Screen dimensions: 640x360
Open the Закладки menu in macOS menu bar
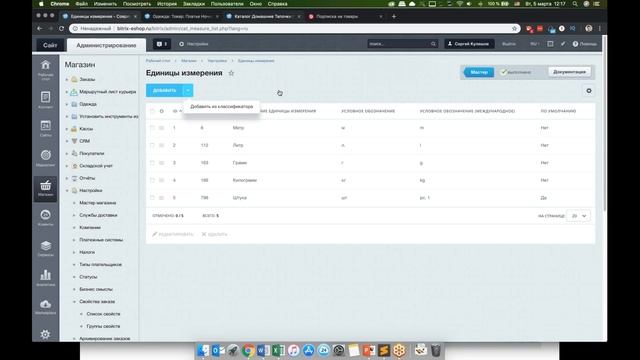[x=193, y=4]
